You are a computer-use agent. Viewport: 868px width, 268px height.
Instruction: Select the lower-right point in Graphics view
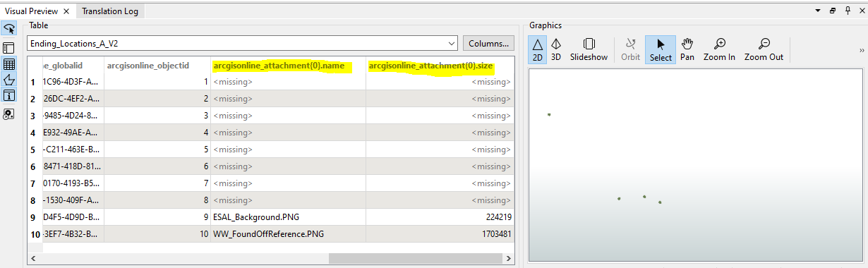pyautogui.click(x=660, y=202)
